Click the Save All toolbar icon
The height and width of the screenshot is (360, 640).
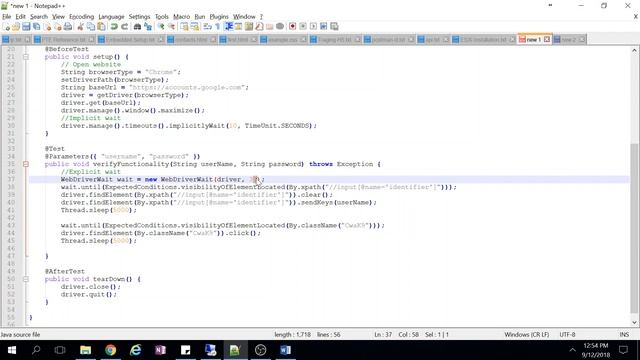36,27
